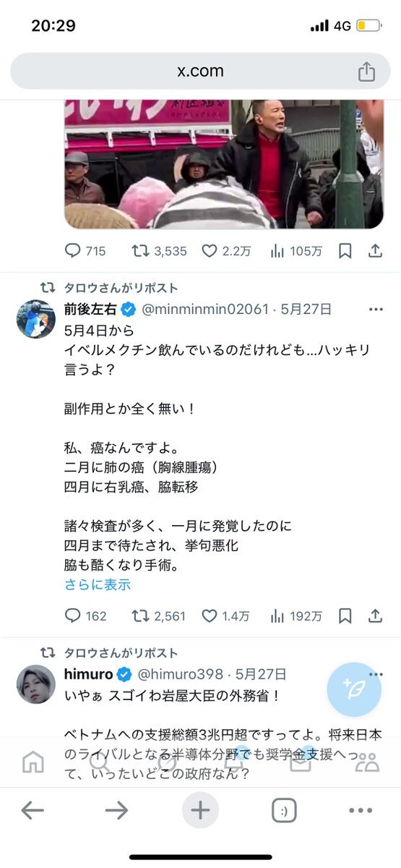Open himuro's profile avatar
The width and height of the screenshot is (401, 868).
tap(36, 684)
